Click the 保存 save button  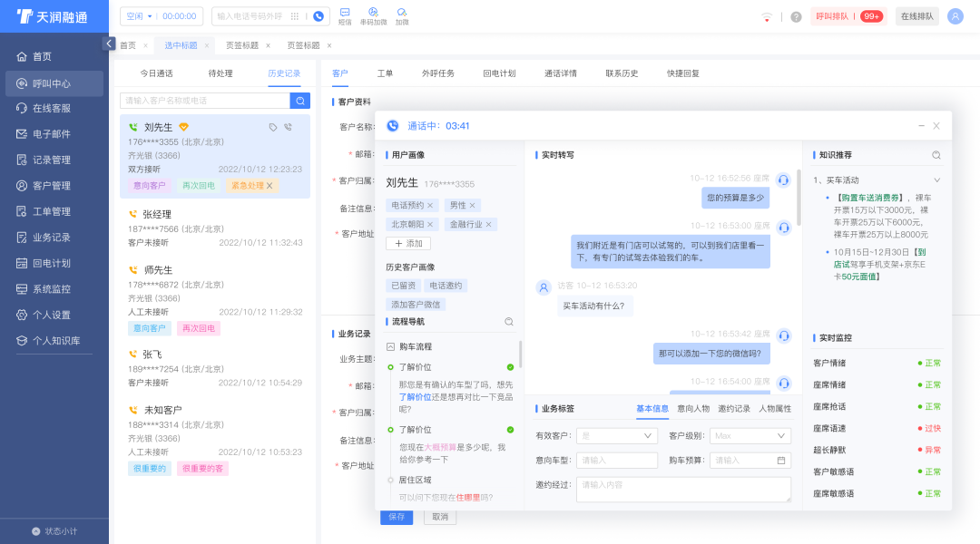click(x=397, y=516)
